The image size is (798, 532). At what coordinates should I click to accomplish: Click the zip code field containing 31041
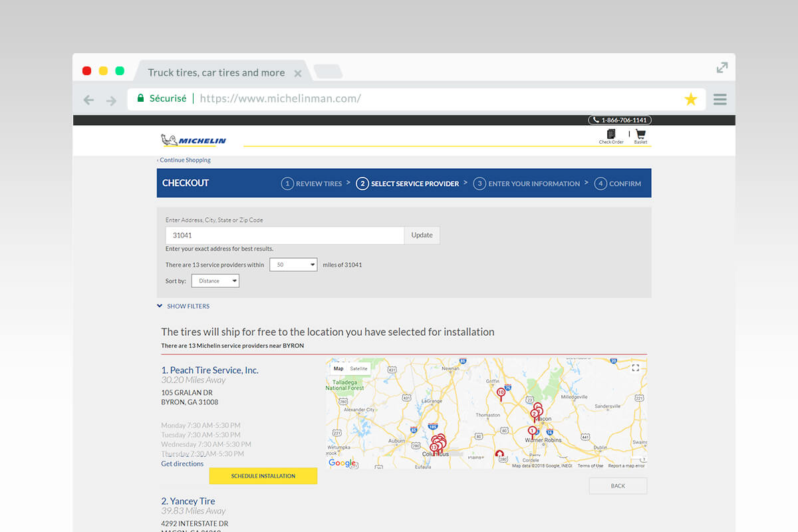[285, 235]
